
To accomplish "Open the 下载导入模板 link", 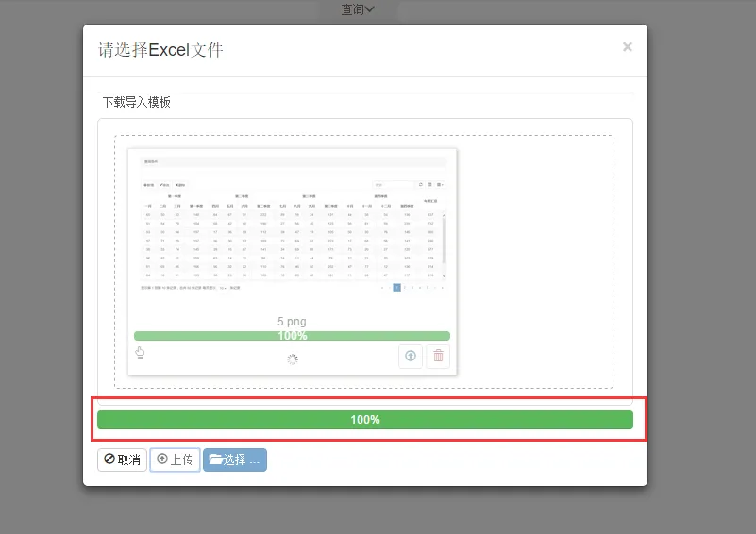I will pos(137,102).
